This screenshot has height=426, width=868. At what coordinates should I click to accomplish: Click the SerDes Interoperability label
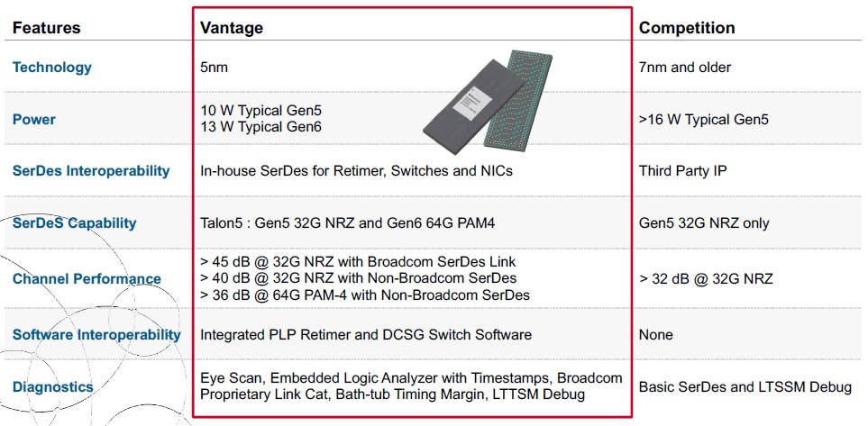tap(91, 170)
